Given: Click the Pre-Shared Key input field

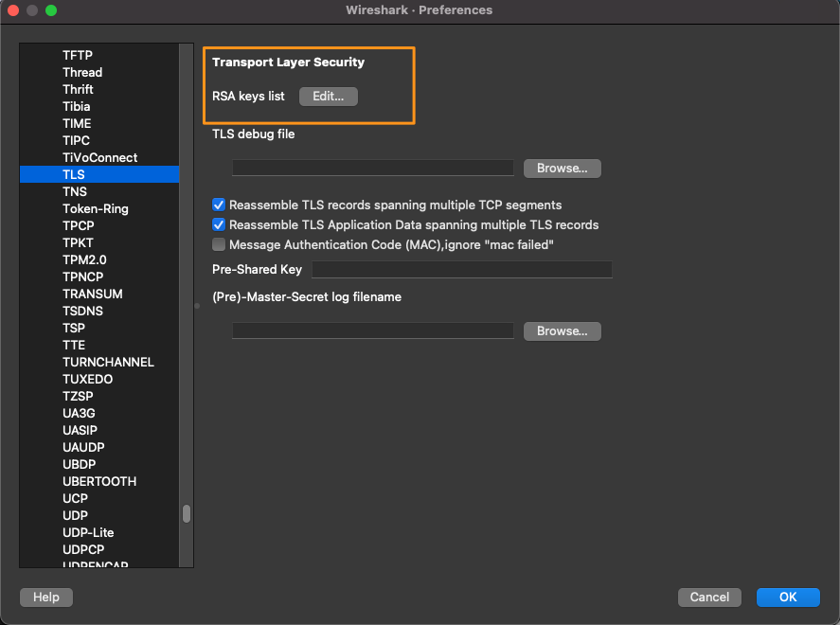Looking at the screenshot, I should coord(462,270).
